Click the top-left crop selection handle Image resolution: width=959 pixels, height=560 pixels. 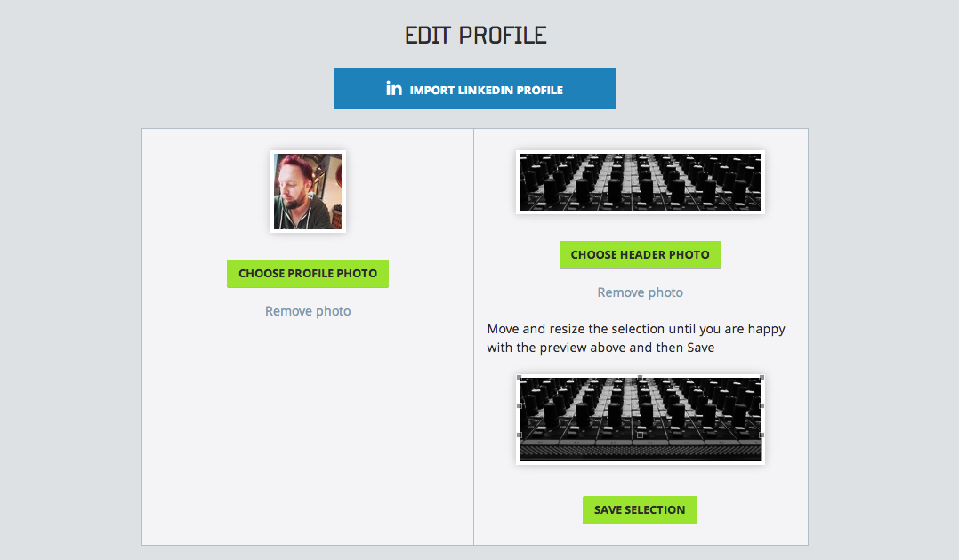tap(520, 378)
